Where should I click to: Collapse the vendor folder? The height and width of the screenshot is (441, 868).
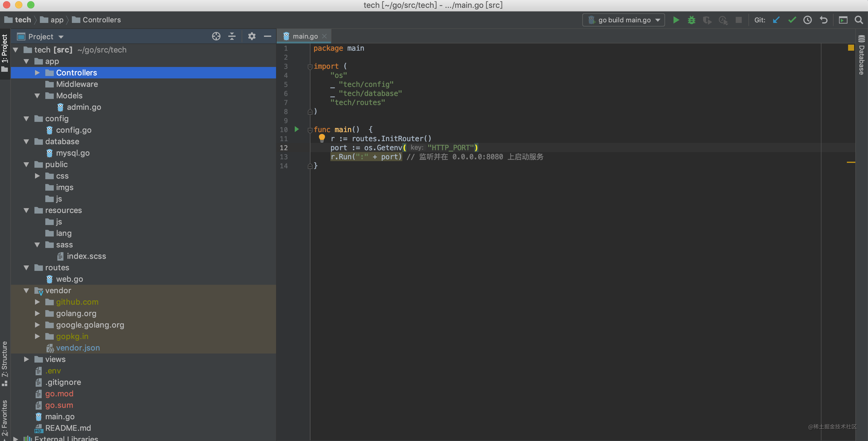pos(26,290)
